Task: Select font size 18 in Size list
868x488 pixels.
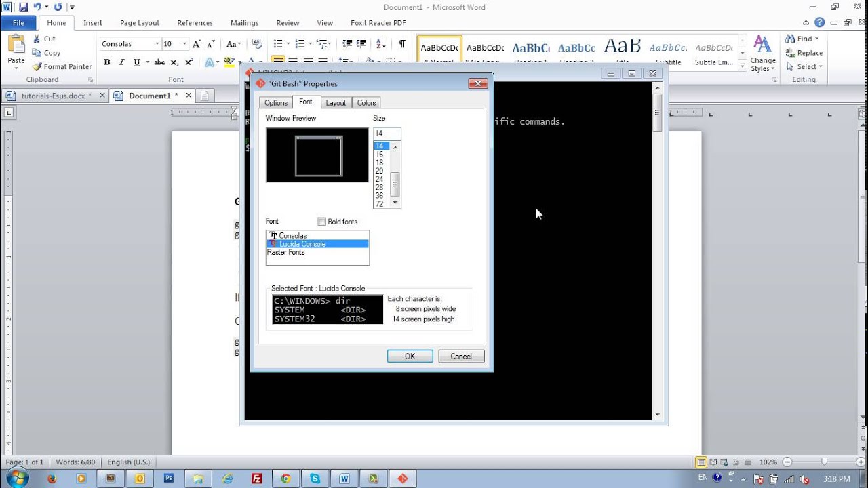Action: tap(379, 163)
